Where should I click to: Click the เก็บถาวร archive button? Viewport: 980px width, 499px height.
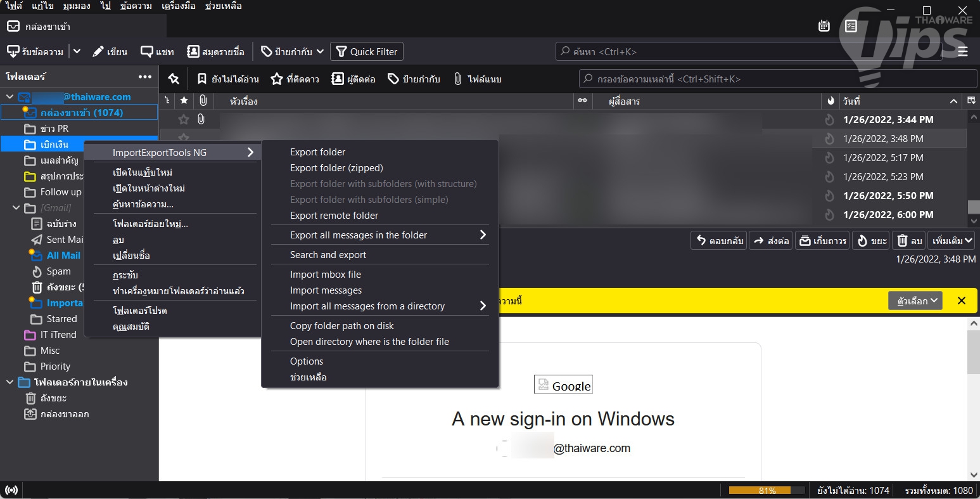pyautogui.click(x=822, y=240)
